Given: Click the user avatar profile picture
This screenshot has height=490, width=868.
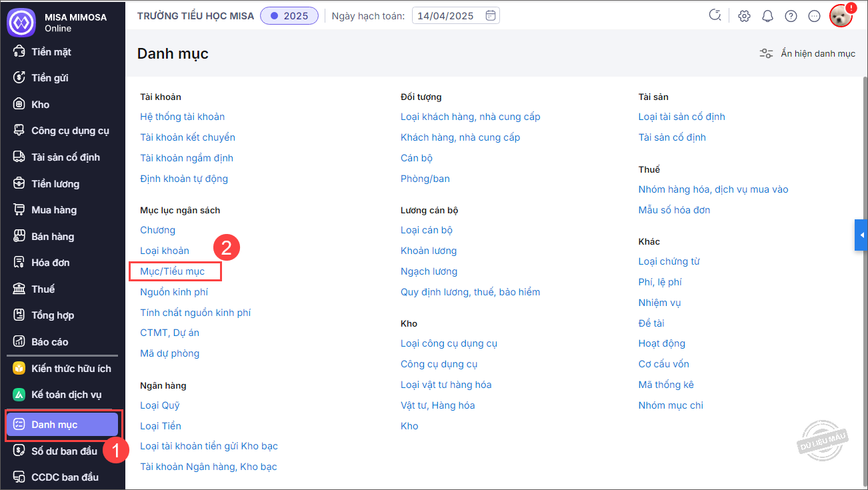Looking at the screenshot, I should 841,16.
